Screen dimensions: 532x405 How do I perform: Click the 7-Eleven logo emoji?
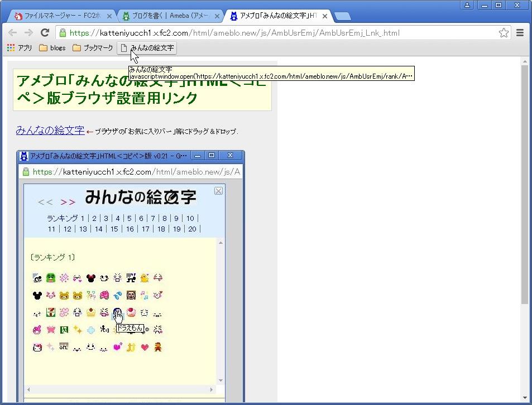coord(51,312)
